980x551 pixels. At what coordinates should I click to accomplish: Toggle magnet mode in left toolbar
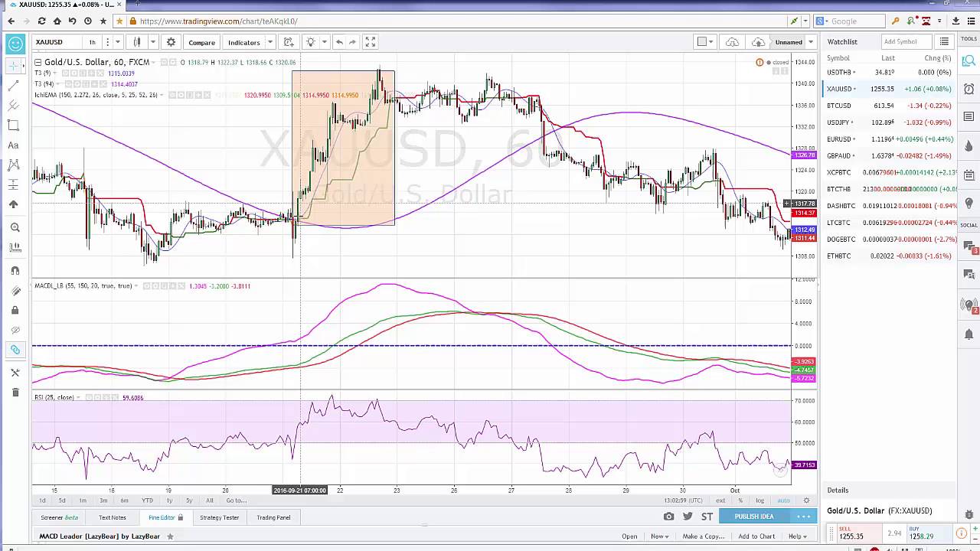pyautogui.click(x=14, y=270)
